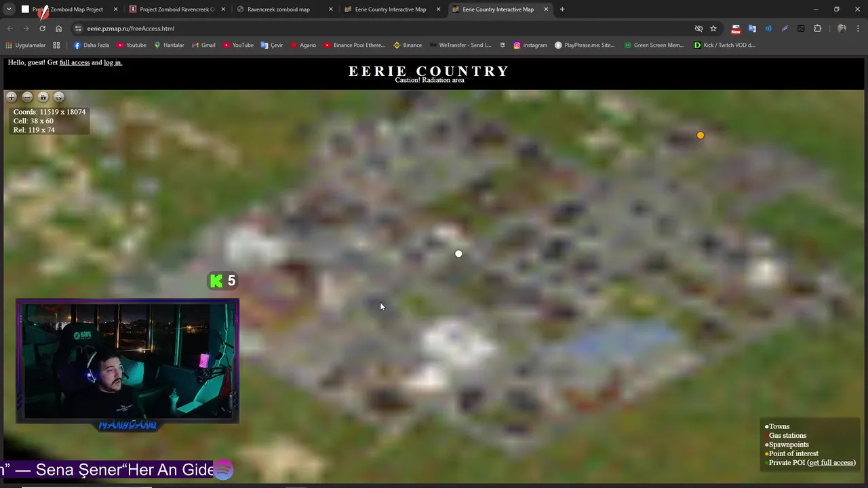Open Youtube bookmark beside Daha Fazla

pos(132,45)
